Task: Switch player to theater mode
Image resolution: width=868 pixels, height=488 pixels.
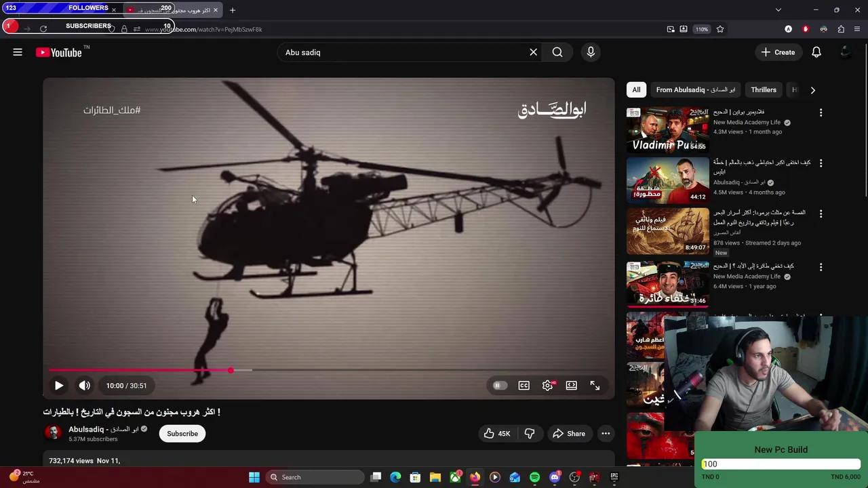Action: 572,386
